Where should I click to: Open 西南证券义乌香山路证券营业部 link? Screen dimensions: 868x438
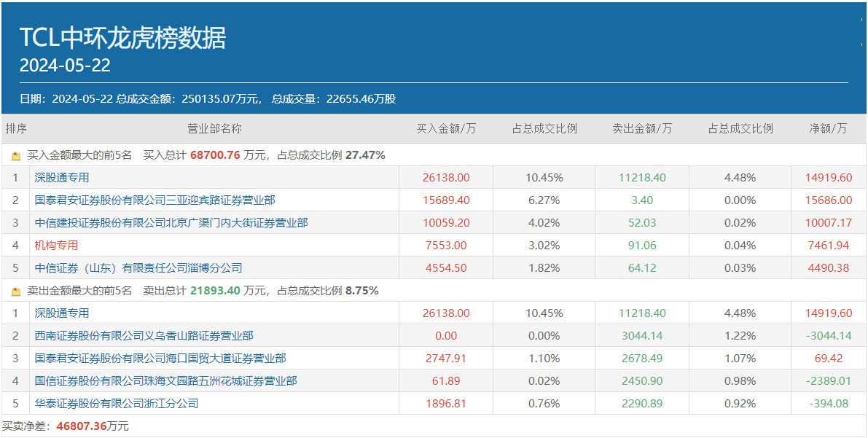click(x=144, y=335)
